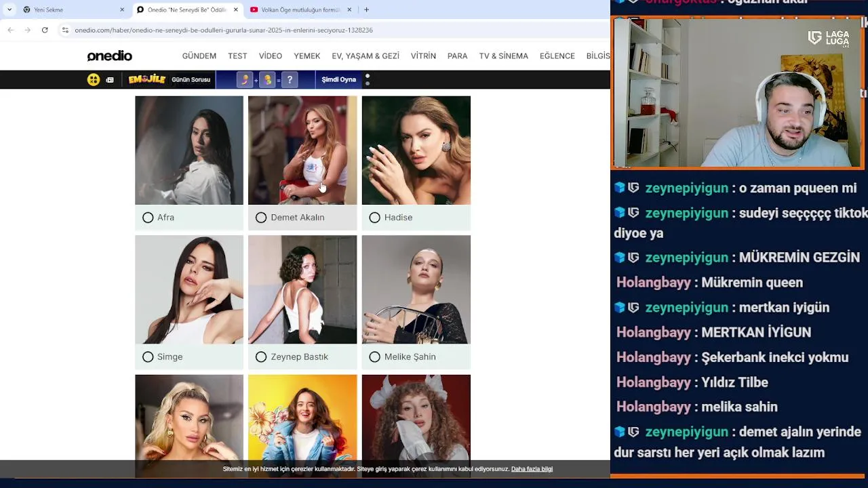Click Holangbayy name on Mükremin queen message
This screenshot has width=868, height=488.
coord(654,283)
